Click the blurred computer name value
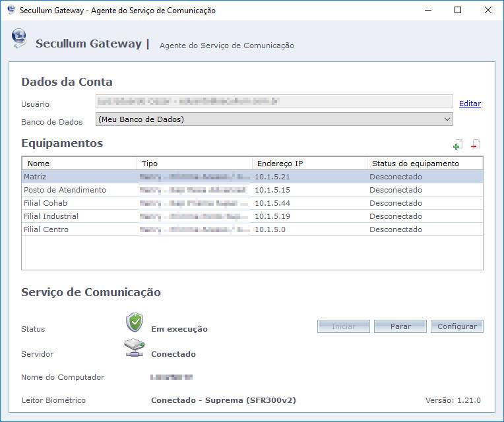This screenshot has width=504, height=422. pos(172,377)
